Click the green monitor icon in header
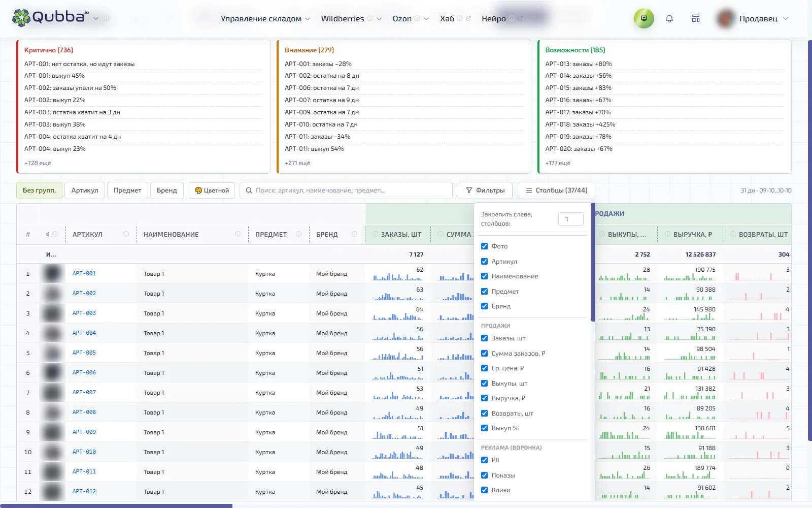 644,18
